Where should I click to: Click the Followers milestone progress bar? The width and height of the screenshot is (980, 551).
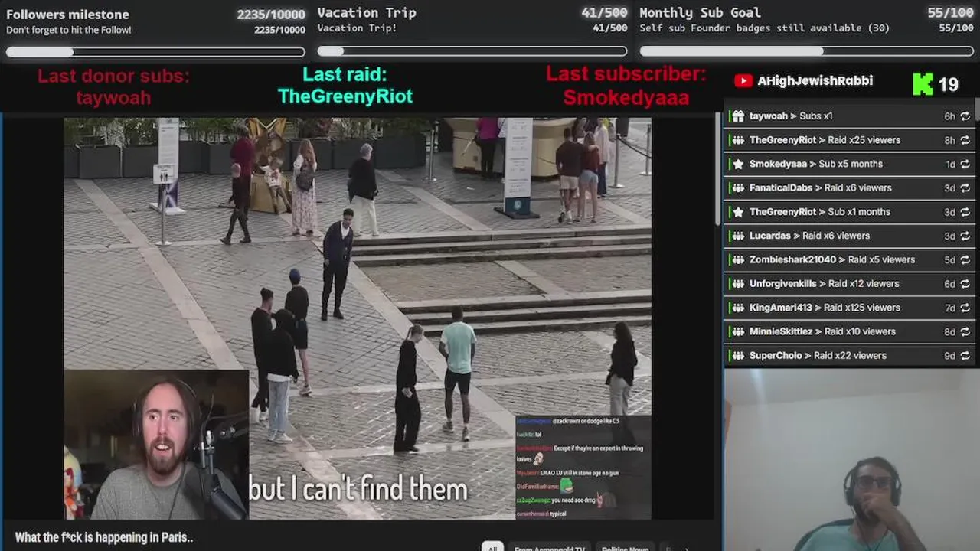tap(155, 52)
